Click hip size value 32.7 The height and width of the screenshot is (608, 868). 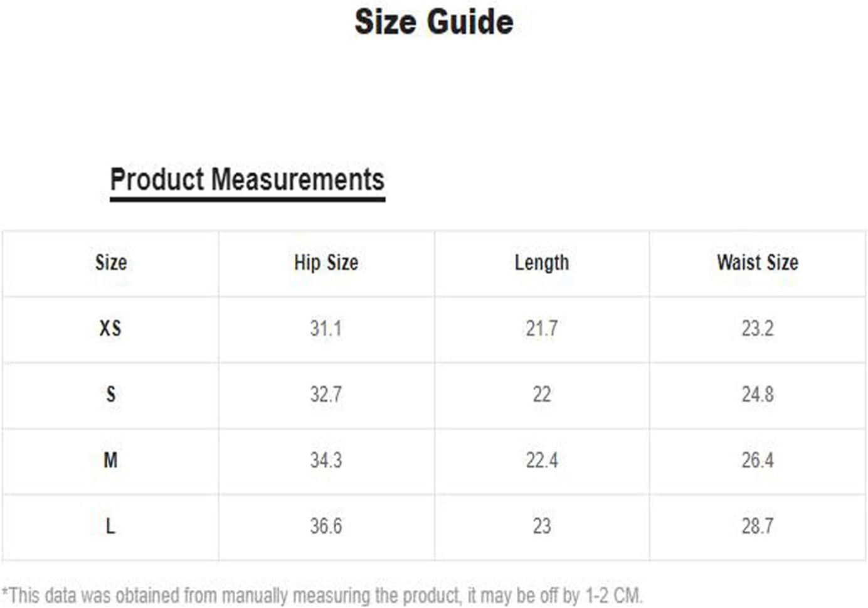click(x=326, y=394)
